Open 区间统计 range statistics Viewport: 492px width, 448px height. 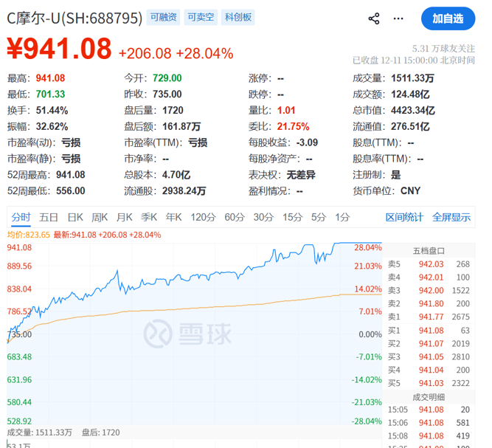tap(405, 217)
